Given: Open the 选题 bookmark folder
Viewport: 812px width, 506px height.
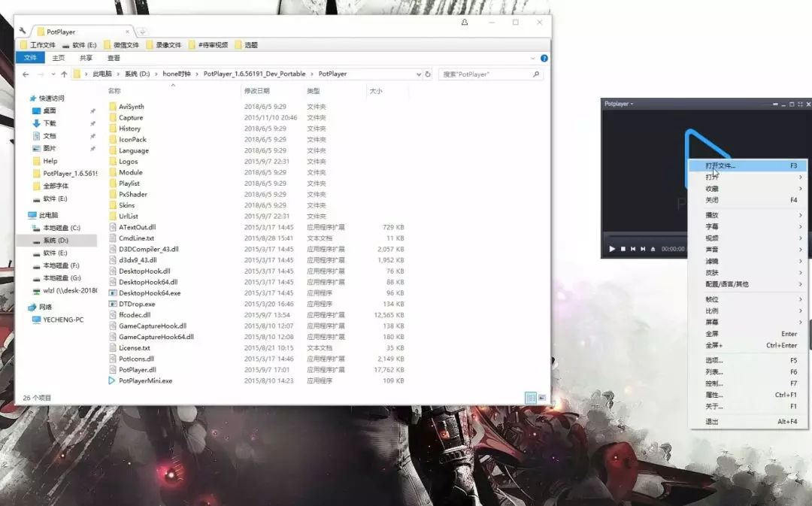Looking at the screenshot, I should coord(246,45).
